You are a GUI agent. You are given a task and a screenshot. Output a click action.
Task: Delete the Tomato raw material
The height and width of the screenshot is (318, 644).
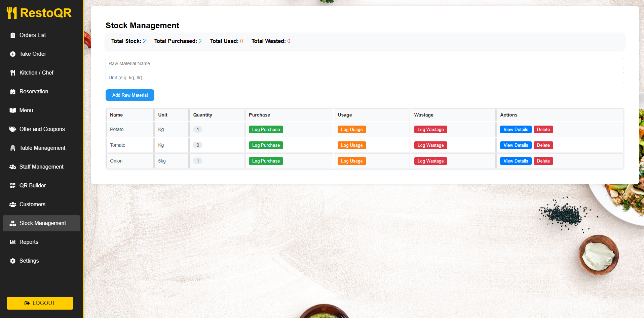pos(543,145)
